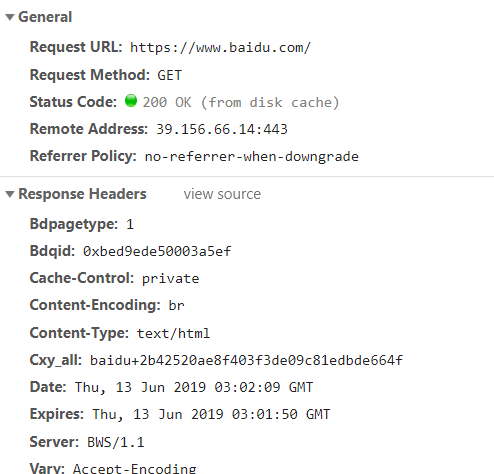The image size is (494, 474).
Task: Click the no-referrer-when-downgrade policy value
Action: click(x=252, y=157)
